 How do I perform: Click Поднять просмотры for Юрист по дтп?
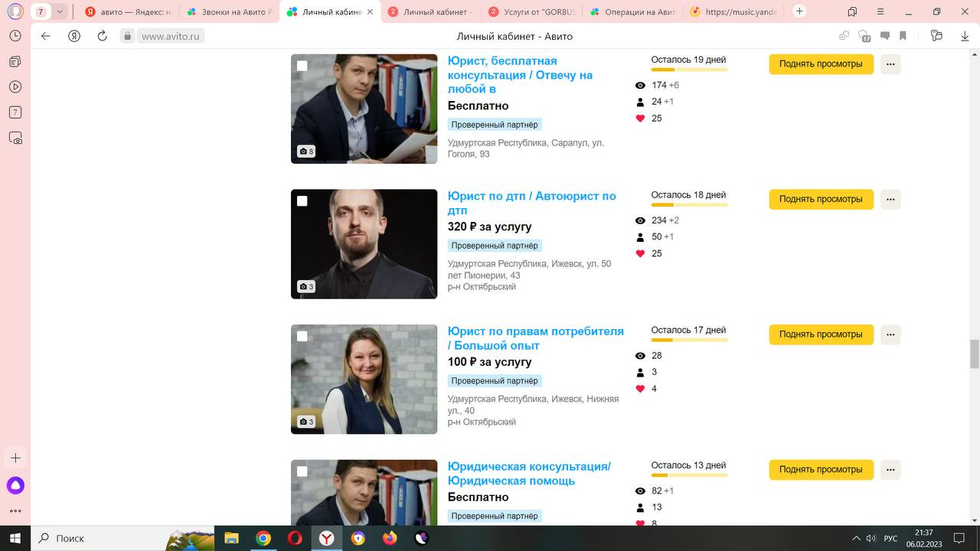[821, 199]
